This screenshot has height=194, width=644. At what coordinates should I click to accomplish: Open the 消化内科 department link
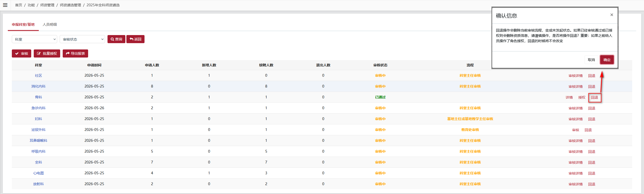click(39, 86)
